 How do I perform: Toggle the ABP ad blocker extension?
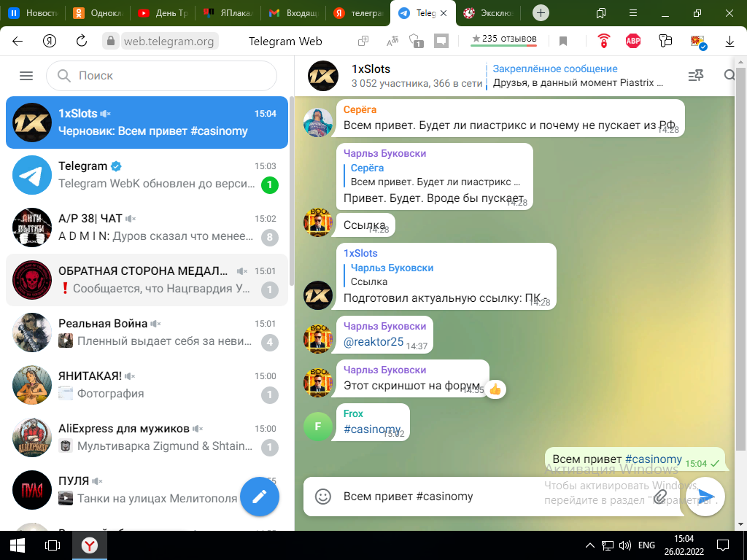633,41
